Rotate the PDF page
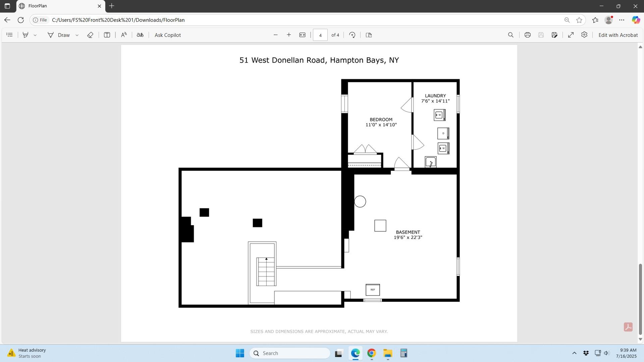644x362 pixels. [352, 35]
